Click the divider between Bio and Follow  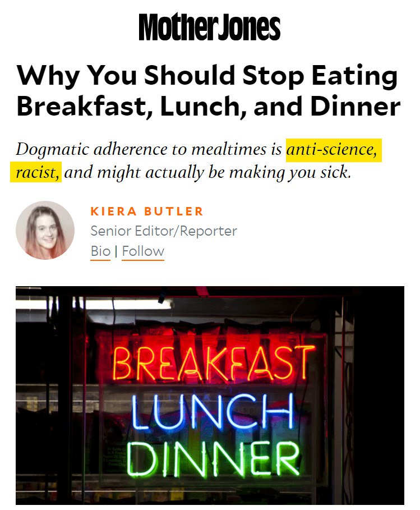(x=116, y=251)
